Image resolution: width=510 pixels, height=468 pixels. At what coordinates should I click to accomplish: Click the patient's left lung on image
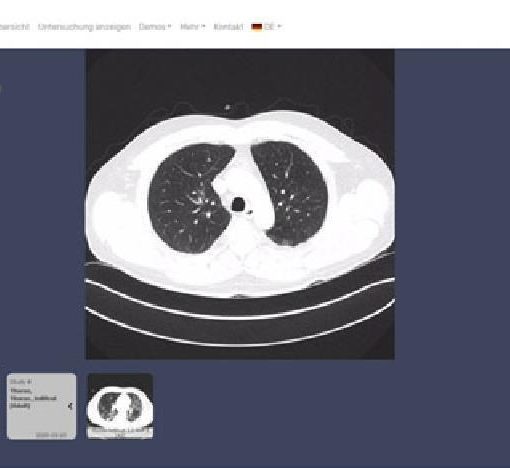pyautogui.click(x=289, y=193)
